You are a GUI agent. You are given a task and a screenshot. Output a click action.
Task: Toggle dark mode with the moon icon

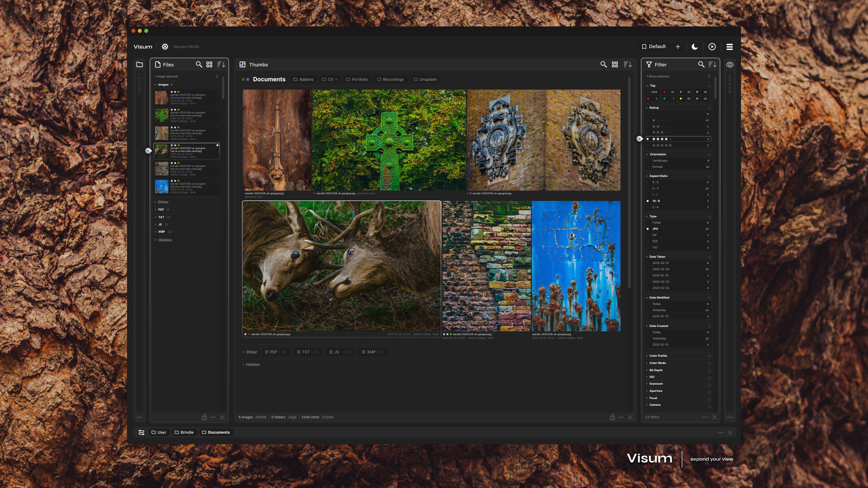(x=695, y=47)
